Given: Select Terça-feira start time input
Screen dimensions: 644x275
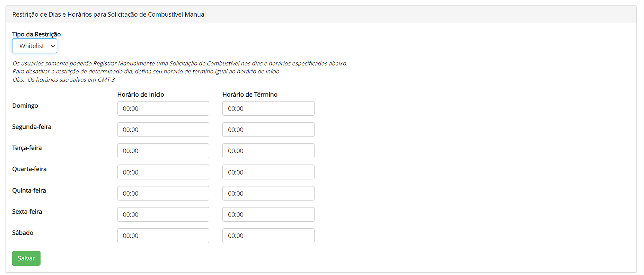Looking at the screenshot, I should pyautogui.click(x=163, y=151).
